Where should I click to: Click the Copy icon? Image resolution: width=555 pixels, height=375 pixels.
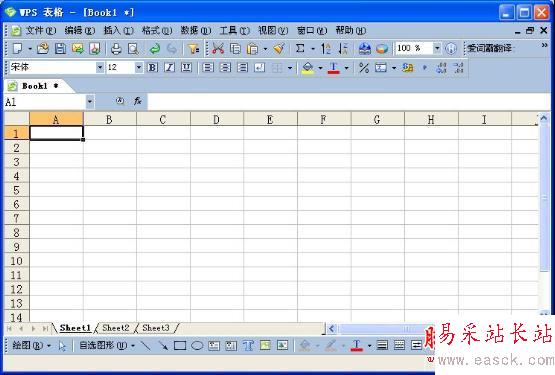[x=235, y=49]
